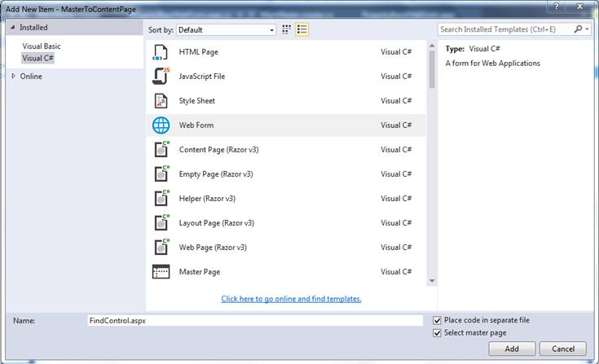Click the search magnifier icon
Viewport: 599px width, 364px height.
coord(578,29)
